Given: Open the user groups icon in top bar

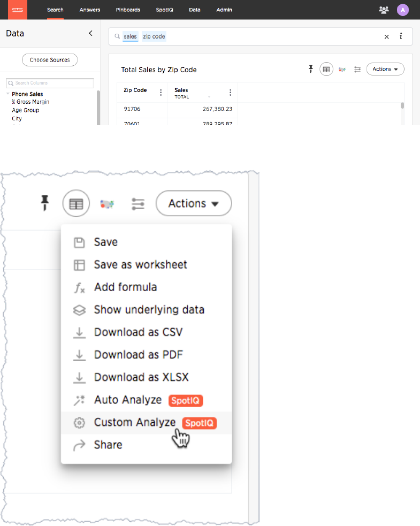Looking at the screenshot, I should coord(384,10).
